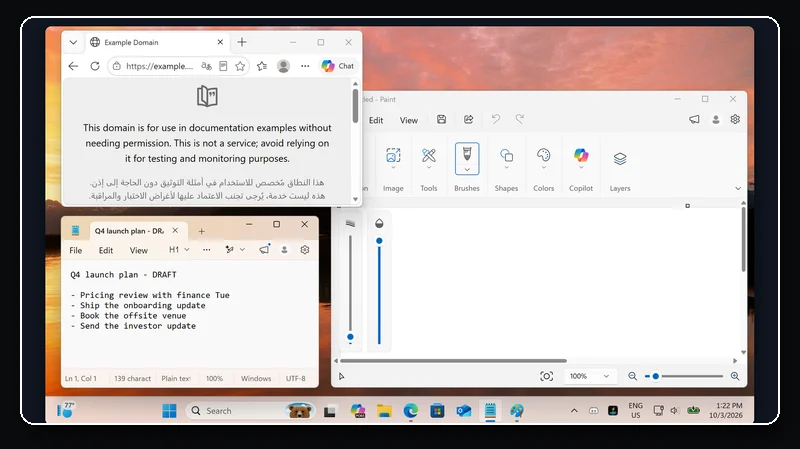Screen dimensions: 800x449
Task: Open the Edge translate page icon
Action: pyautogui.click(x=206, y=66)
